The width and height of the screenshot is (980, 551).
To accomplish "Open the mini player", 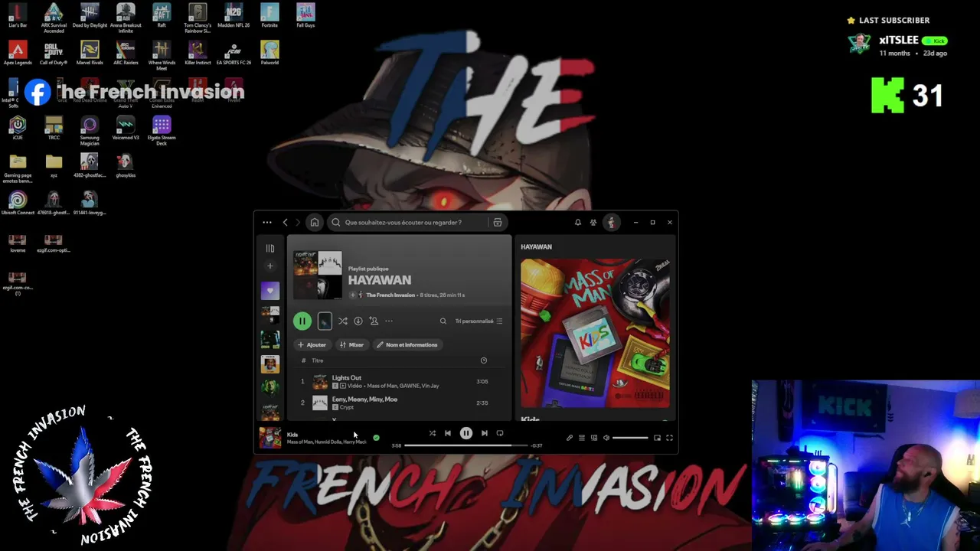I will [x=657, y=438].
